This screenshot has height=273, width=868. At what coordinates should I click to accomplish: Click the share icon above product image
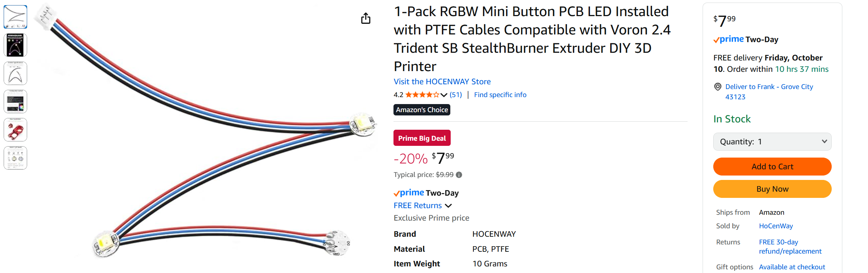[x=366, y=18]
